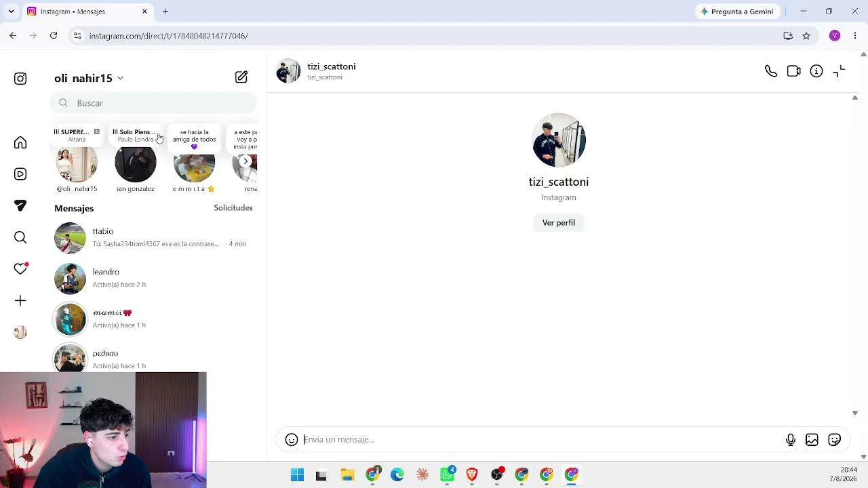Close the Instagram browser tab
Image resolution: width=868 pixels, height=488 pixels.
click(144, 12)
